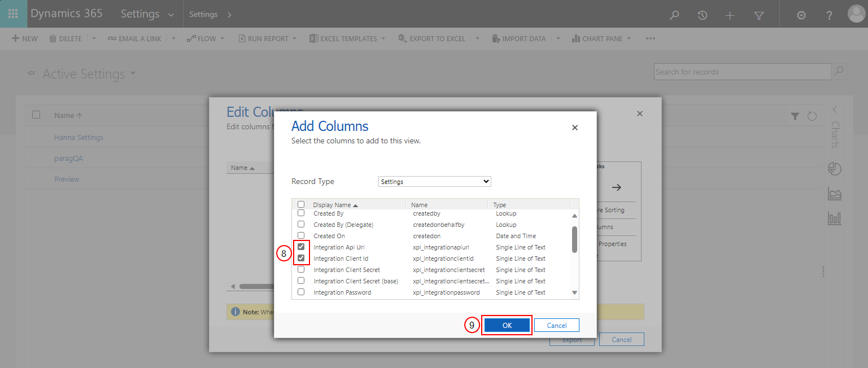Open the Dynamics 365 app launcher waffle
Viewport: 868px width, 368px height.
(x=14, y=14)
